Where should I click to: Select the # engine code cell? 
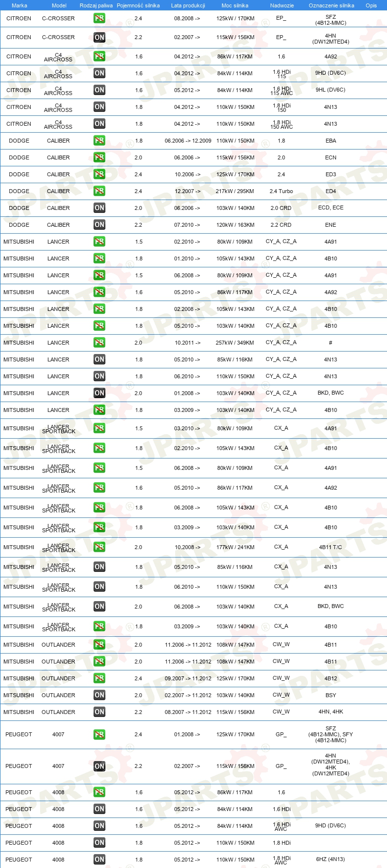[x=331, y=343]
